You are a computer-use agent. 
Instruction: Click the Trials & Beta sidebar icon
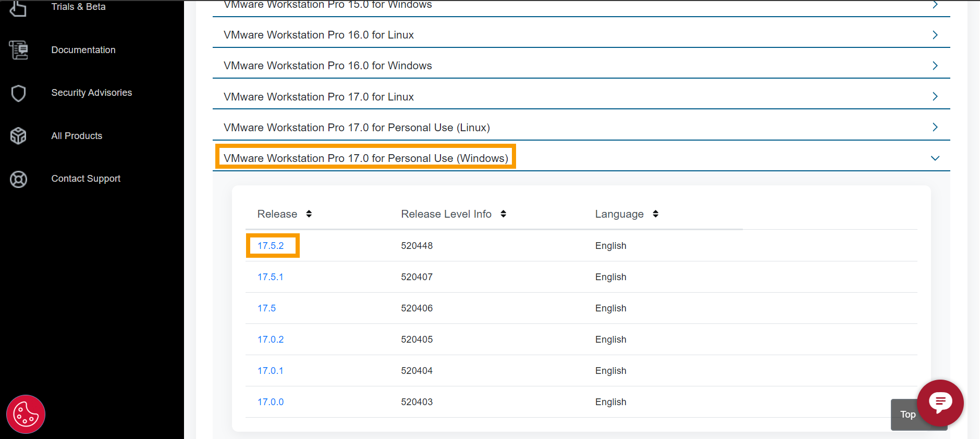coord(18,8)
